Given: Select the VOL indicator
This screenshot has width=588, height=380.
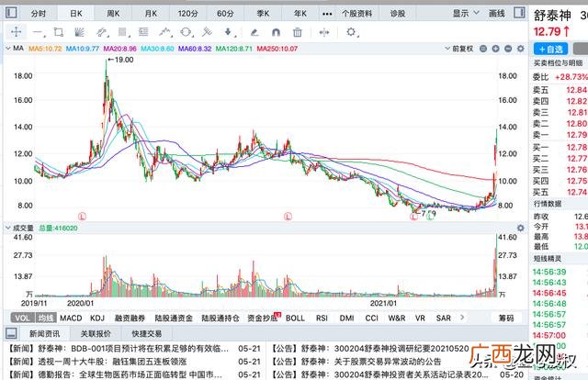Looking at the screenshot, I should (22, 319).
